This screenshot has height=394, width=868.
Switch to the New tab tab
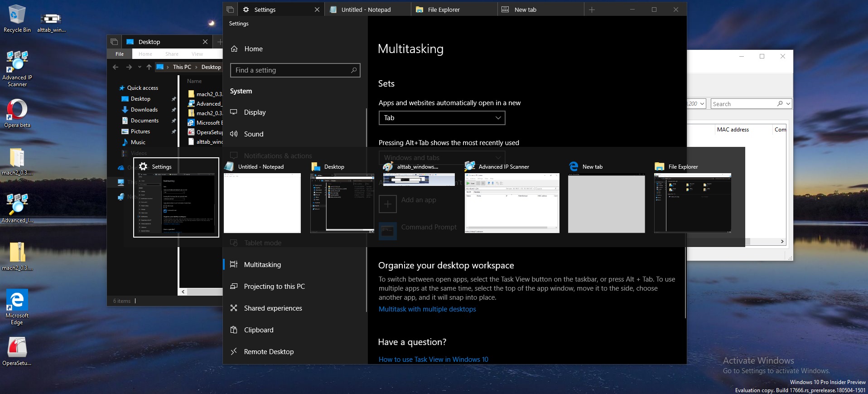click(x=540, y=10)
